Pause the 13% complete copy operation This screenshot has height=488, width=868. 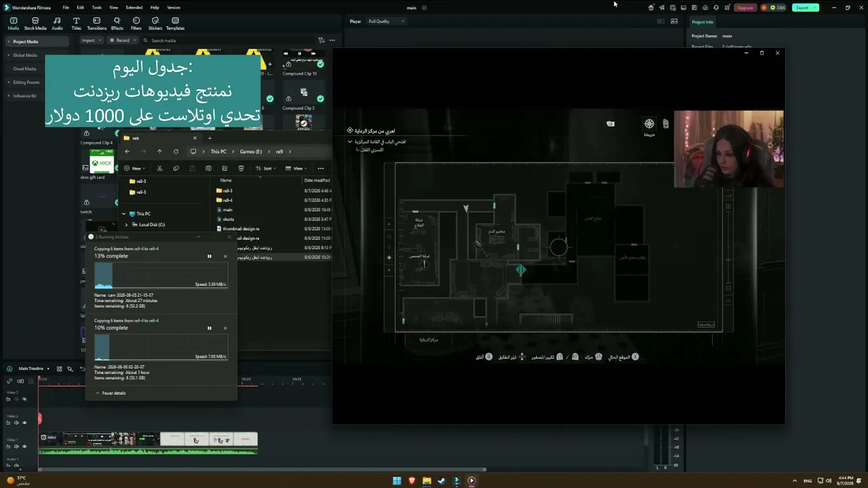pos(210,256)
